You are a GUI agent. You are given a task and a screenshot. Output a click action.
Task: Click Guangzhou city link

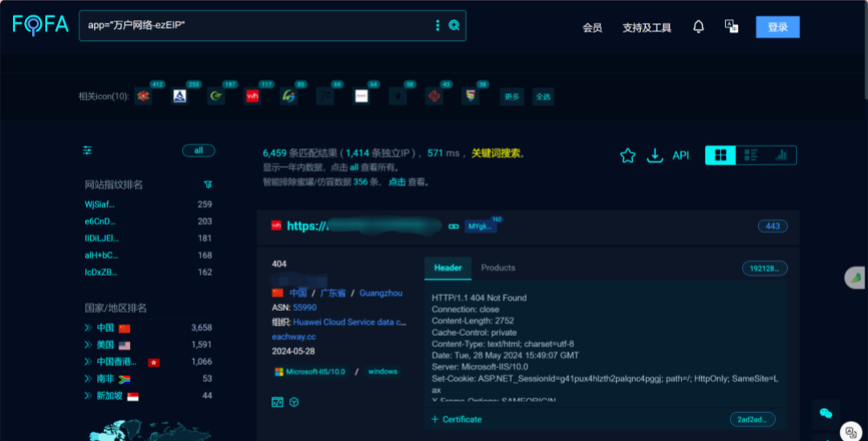click(381, 293)
